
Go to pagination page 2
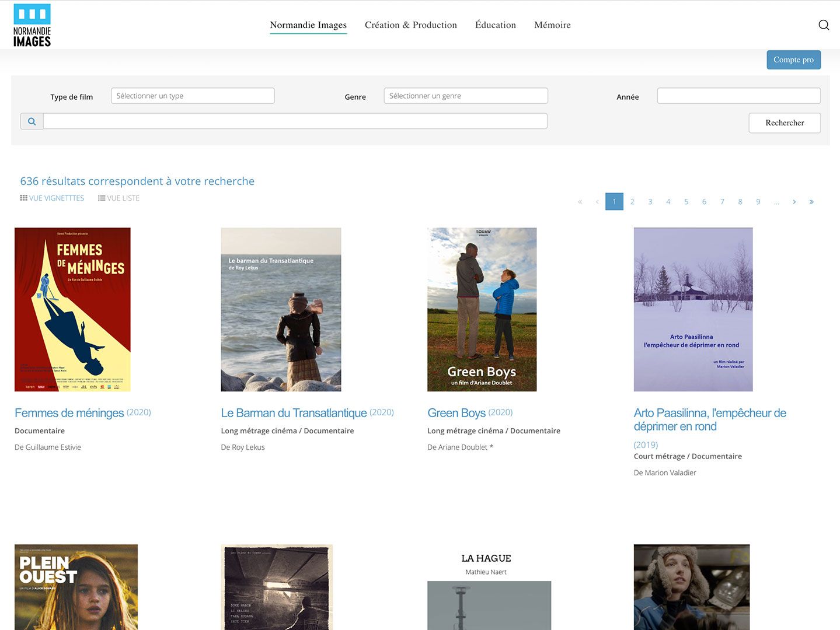632,202
